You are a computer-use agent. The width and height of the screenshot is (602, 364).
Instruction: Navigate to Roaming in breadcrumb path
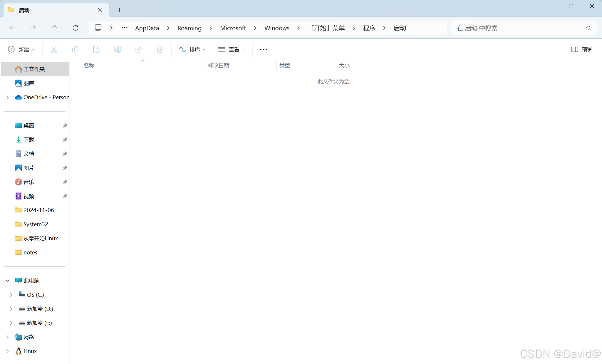point(190,28)
